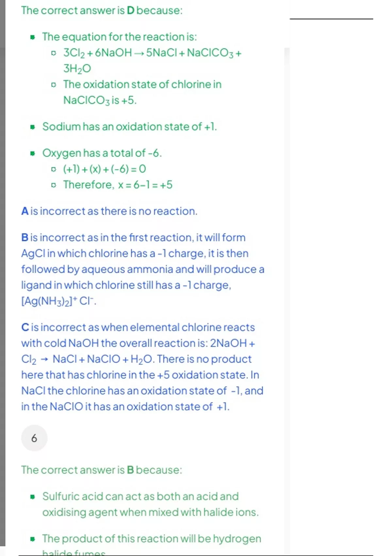Click the bold C in 'C is incorrect'

[x=25, y=327]
